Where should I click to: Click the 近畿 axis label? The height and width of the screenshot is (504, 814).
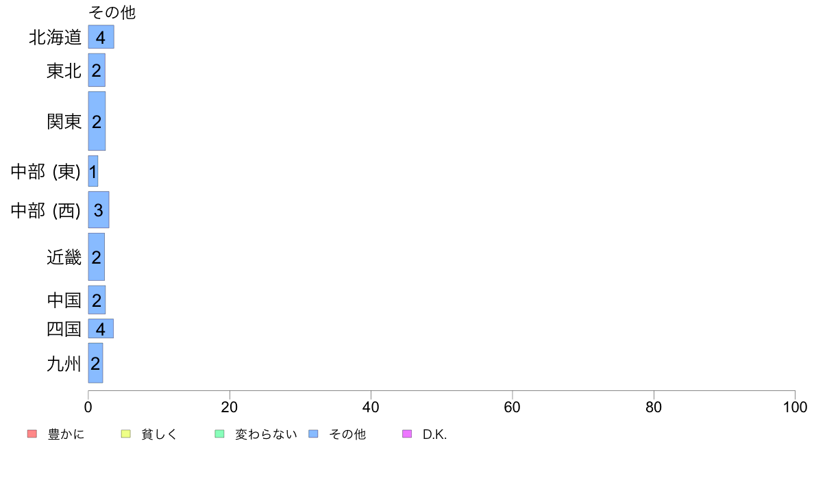click(64, 257)
